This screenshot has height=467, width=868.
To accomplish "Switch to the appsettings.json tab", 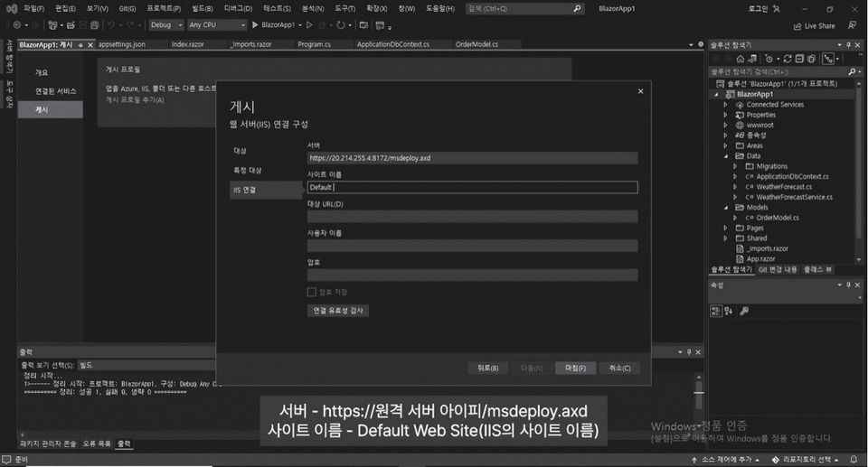I will coord(122,44).
